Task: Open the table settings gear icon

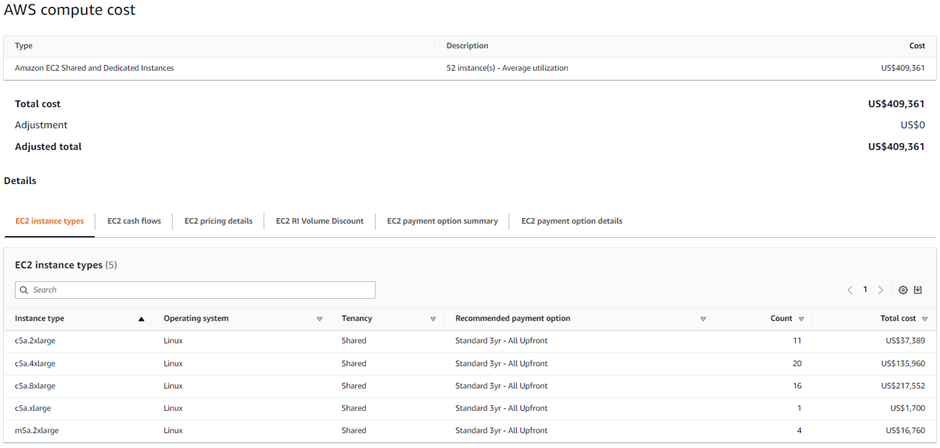Action: click(x=903, y=290)
